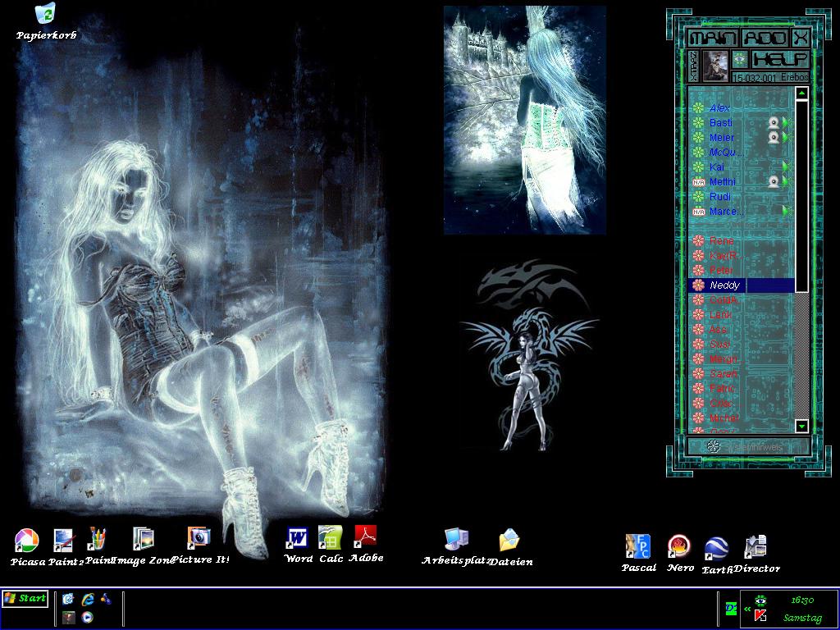Click the Start button on the taskbar
Screen dimensions: 840x630
coord(25,599)
